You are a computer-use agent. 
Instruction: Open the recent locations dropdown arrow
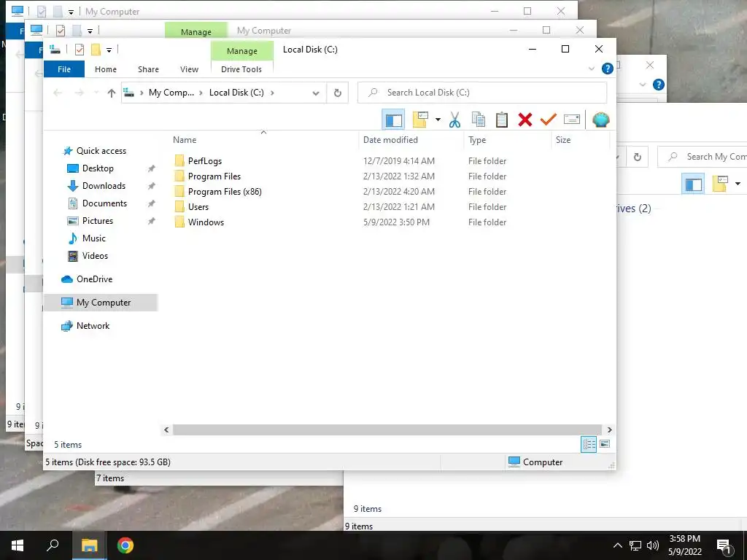96,93
